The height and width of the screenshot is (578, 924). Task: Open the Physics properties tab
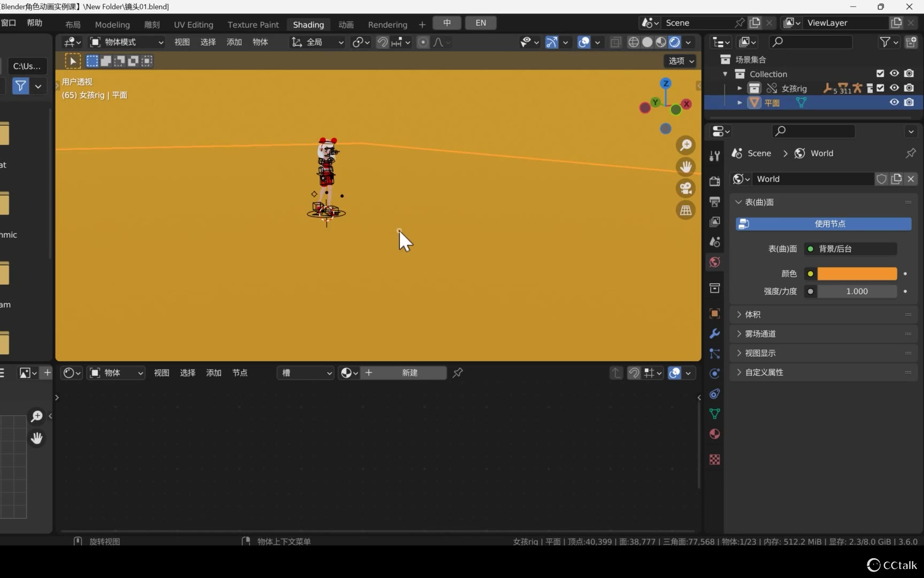[714, 374]
